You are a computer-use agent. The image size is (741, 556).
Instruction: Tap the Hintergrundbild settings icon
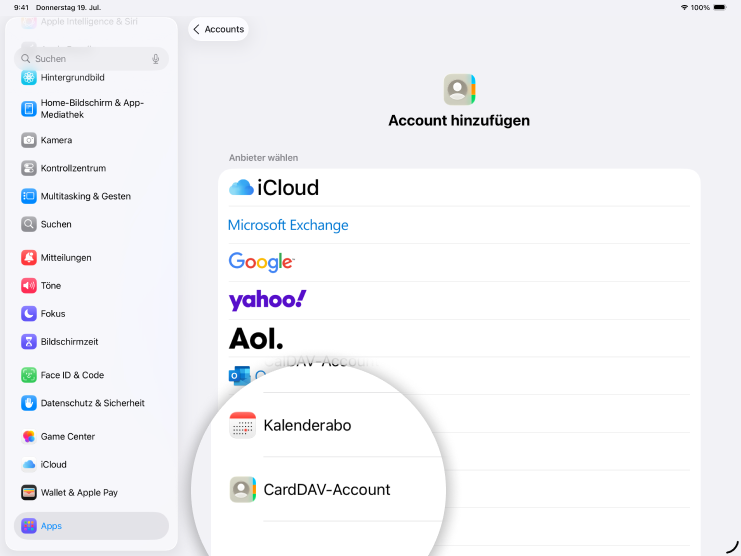coord(29,77)
